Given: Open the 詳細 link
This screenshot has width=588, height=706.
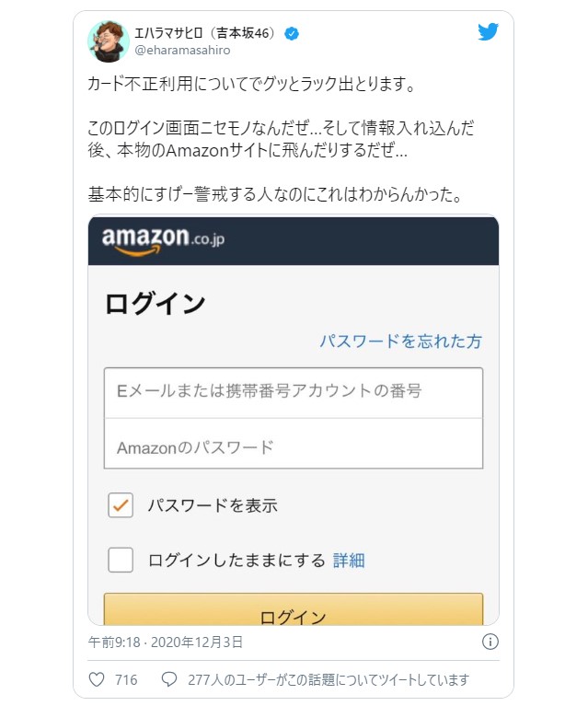Looking at the screenshot, I should 349,560.
